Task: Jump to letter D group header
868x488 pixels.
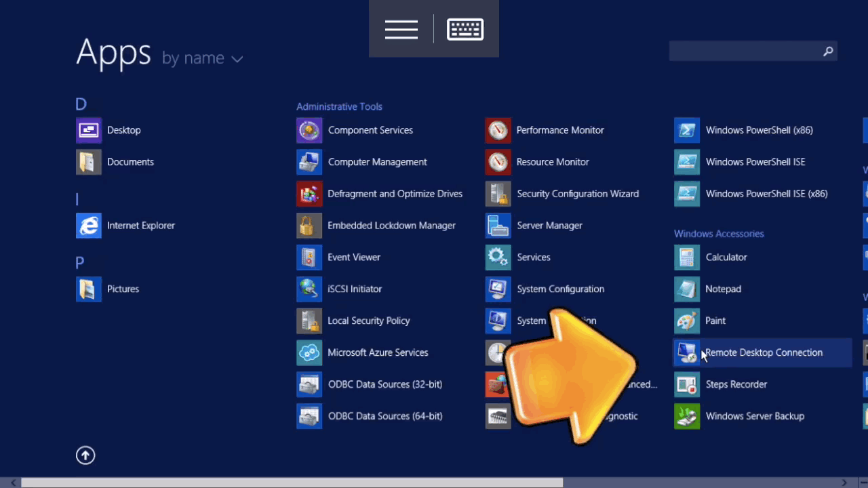Action: (81, 104)
